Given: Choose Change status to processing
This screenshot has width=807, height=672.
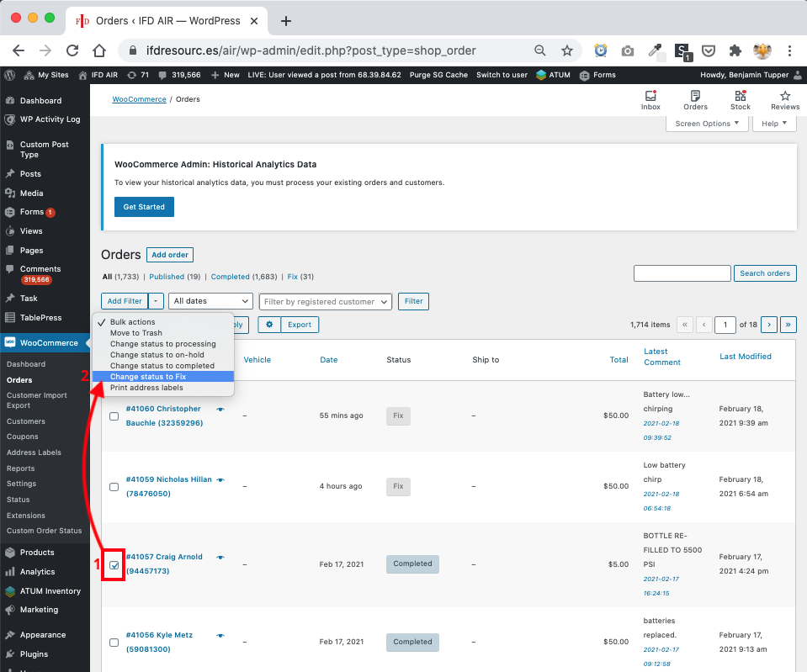Looking at the screenshot, I should 163,344.
